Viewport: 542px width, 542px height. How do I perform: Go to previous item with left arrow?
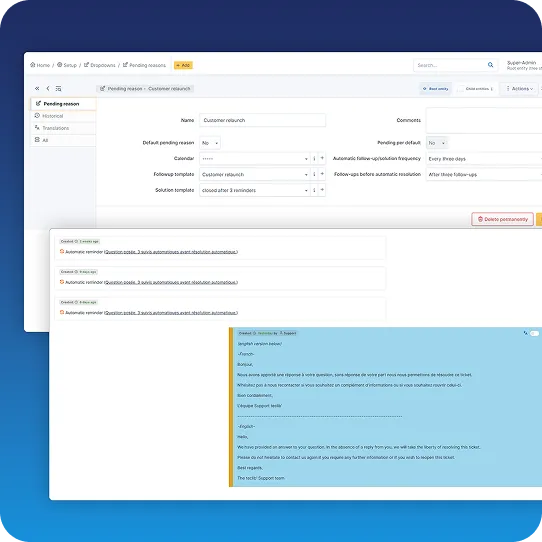click(x=48, y=88)
